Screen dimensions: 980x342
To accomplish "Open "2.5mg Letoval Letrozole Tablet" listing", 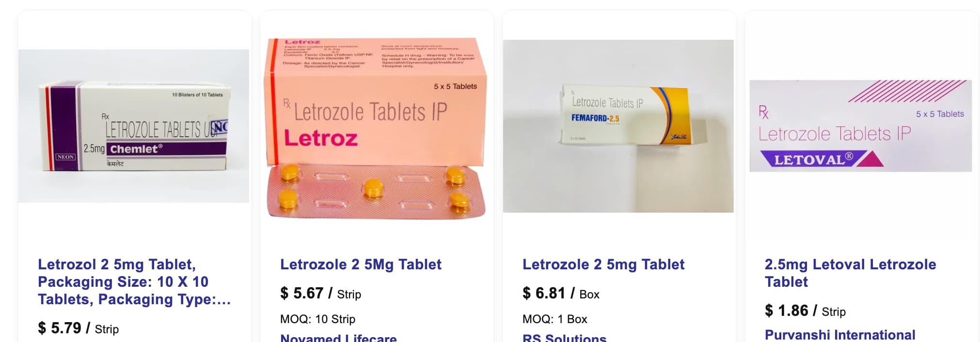I will click(850, 273).
